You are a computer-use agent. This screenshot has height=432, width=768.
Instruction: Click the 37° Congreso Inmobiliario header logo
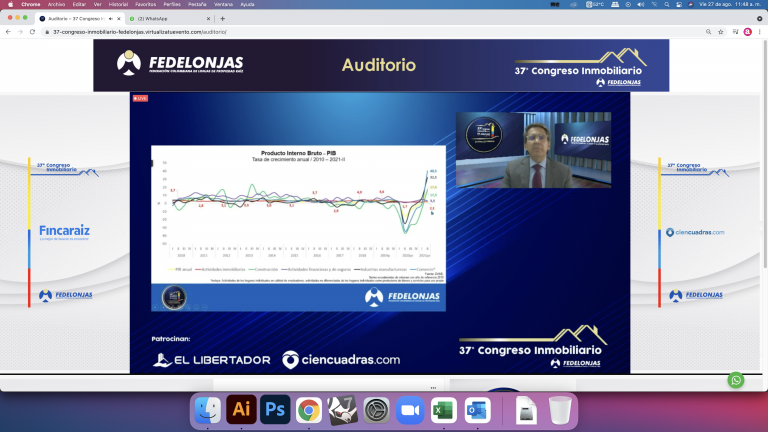coord(580,68)
